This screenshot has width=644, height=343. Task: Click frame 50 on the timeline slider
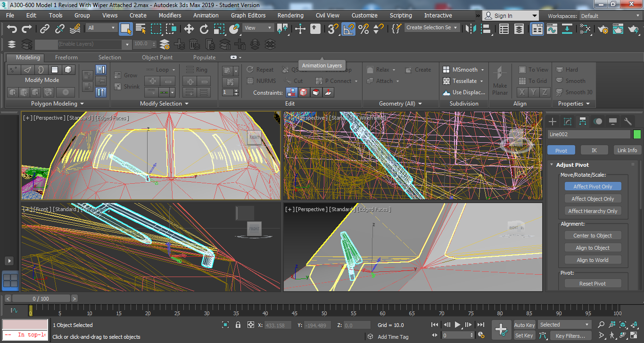pyautogui.click(x=324, y=312)
